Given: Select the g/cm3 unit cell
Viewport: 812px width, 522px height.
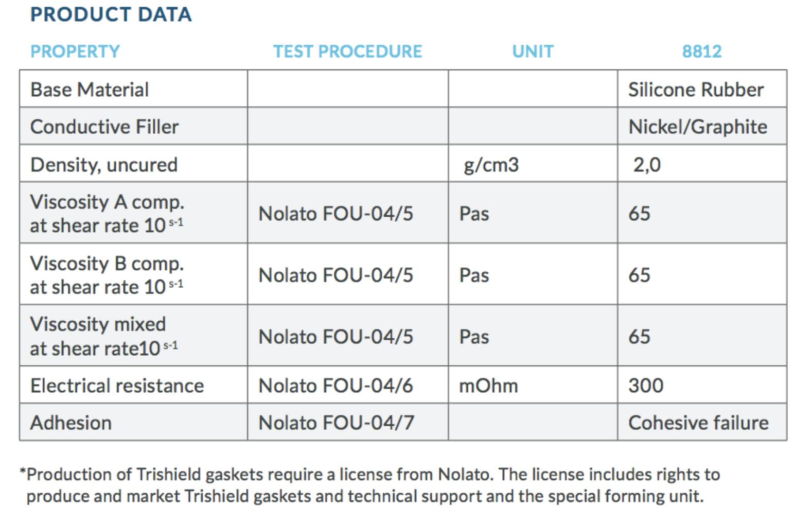Looking at the screenshot, I should (533, 163).
